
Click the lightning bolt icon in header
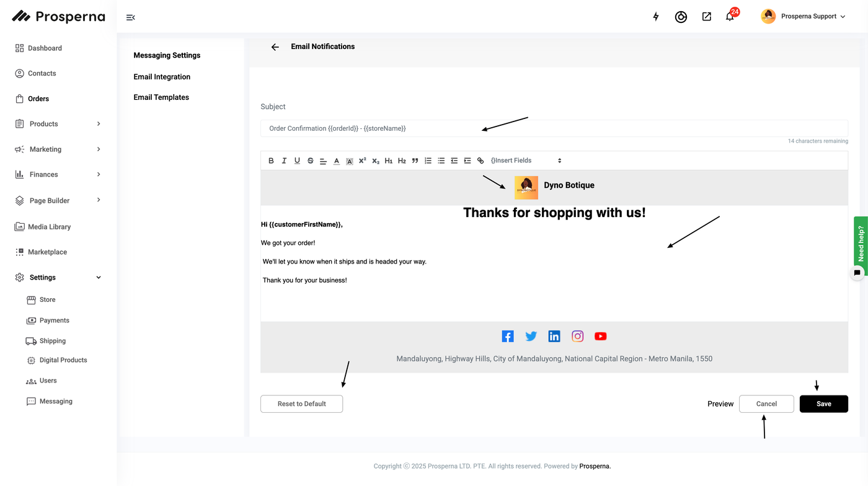(656, 17)
